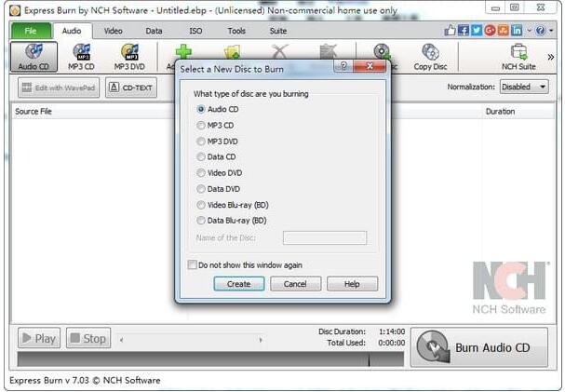Expand the toolbar overflow chevron
Viewport: 565px width, 392px height.
pyautogui.click(x=551, y=57)
